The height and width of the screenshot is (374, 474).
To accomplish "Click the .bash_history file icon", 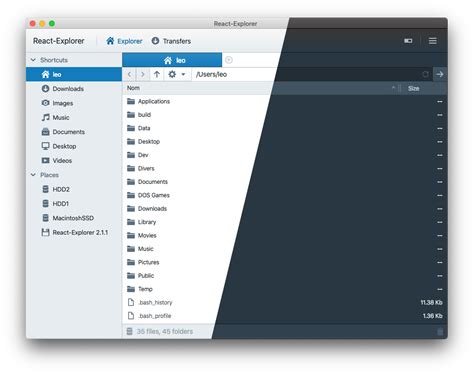I will coord(131,302).
